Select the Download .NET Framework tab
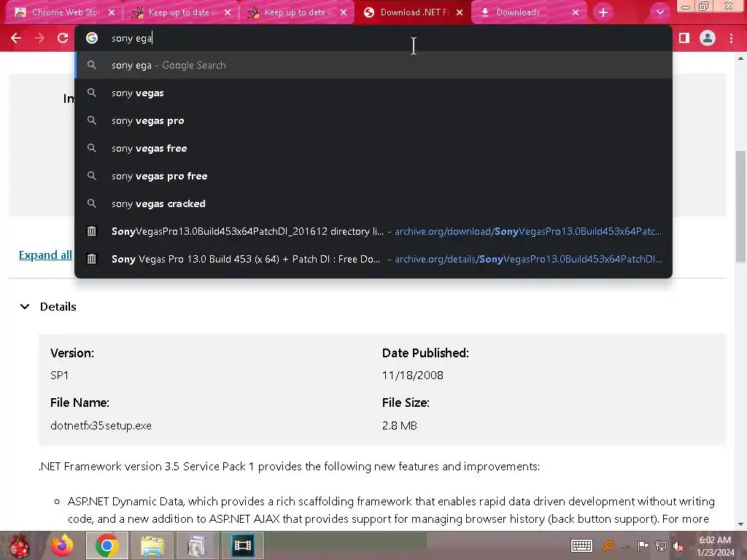The image size is (747, 560). pyautogui.click(x=413, y=12)
